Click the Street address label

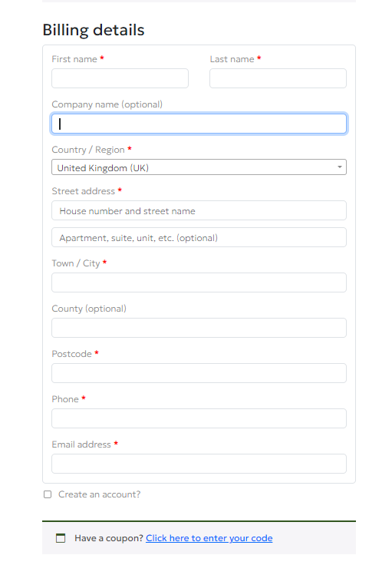[x=83, y=191]
